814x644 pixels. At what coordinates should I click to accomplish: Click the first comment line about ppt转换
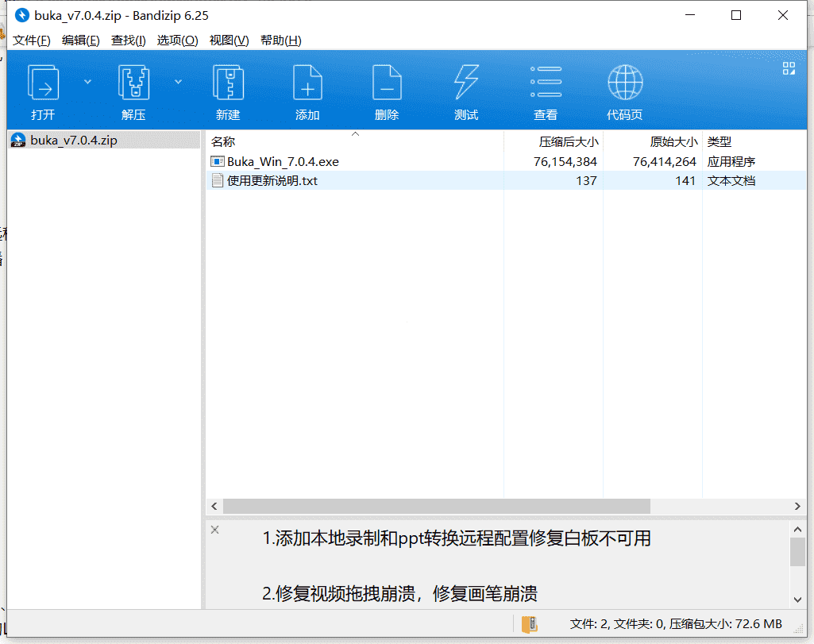click(457, 538)
